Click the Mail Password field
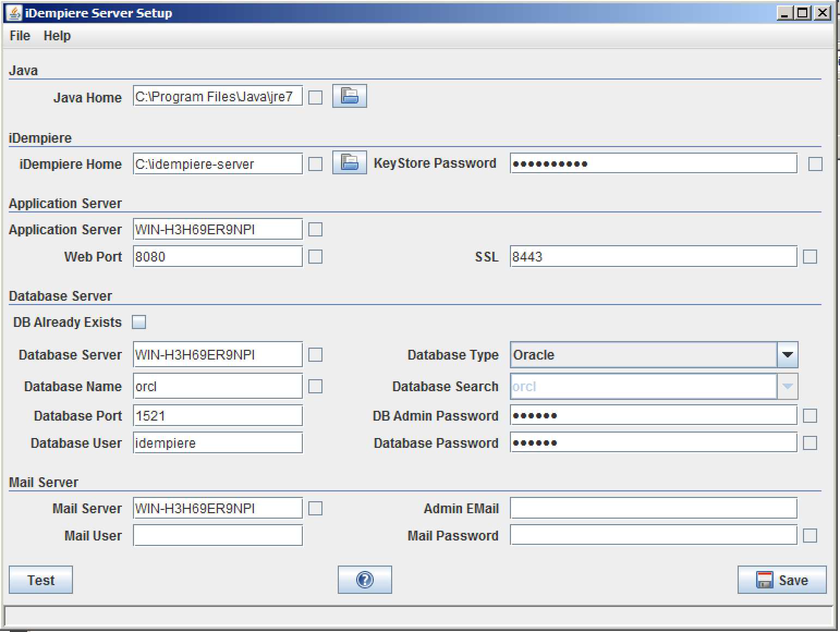This screenshot has width=840, height=632. click(x=654, y=536)
